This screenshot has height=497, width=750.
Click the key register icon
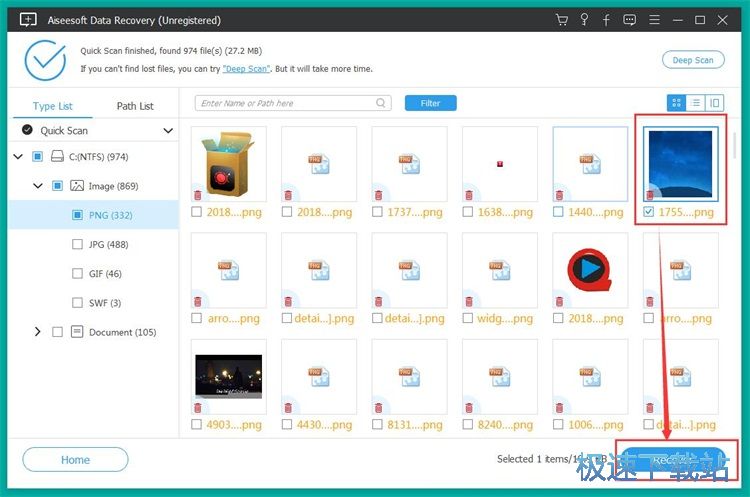(584, 20)
